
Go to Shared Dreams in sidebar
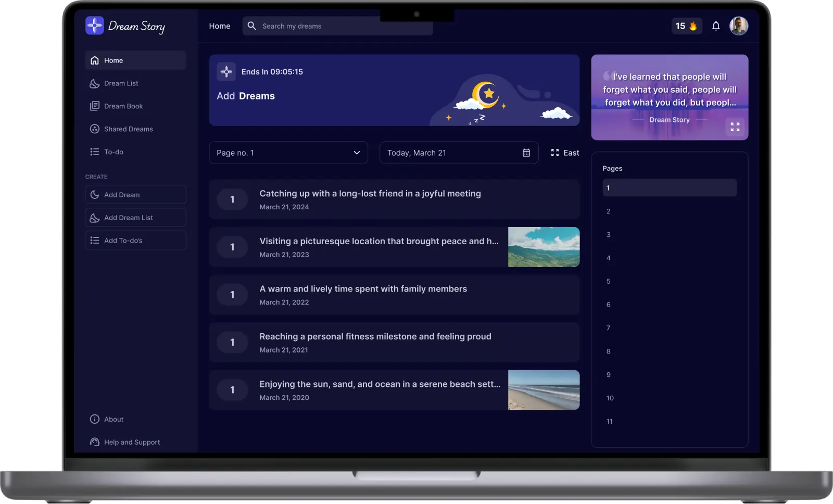(x=128, y=129)
